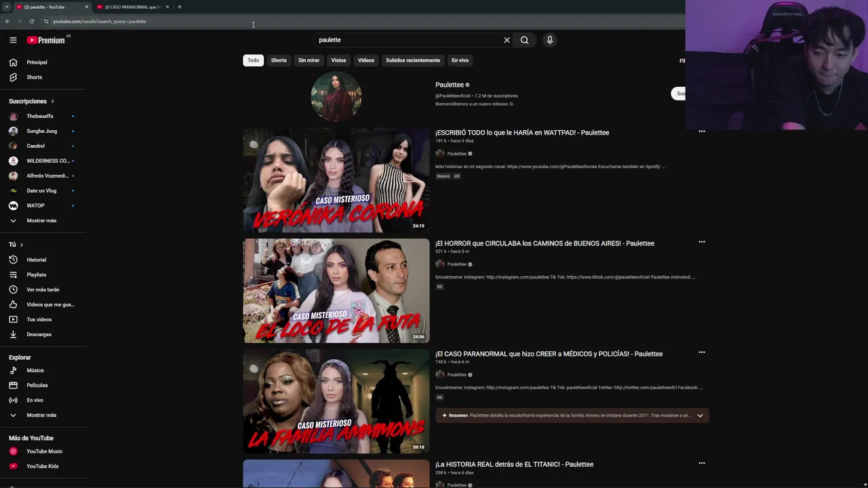Open El HORROR BUENOS AIRES video title

coord(545,243)
